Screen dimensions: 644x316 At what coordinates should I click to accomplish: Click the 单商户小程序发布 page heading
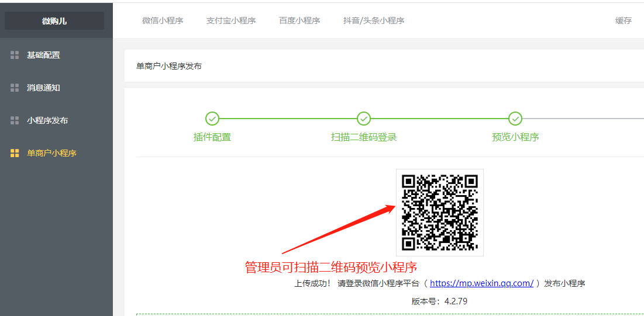tap(169, 66)
